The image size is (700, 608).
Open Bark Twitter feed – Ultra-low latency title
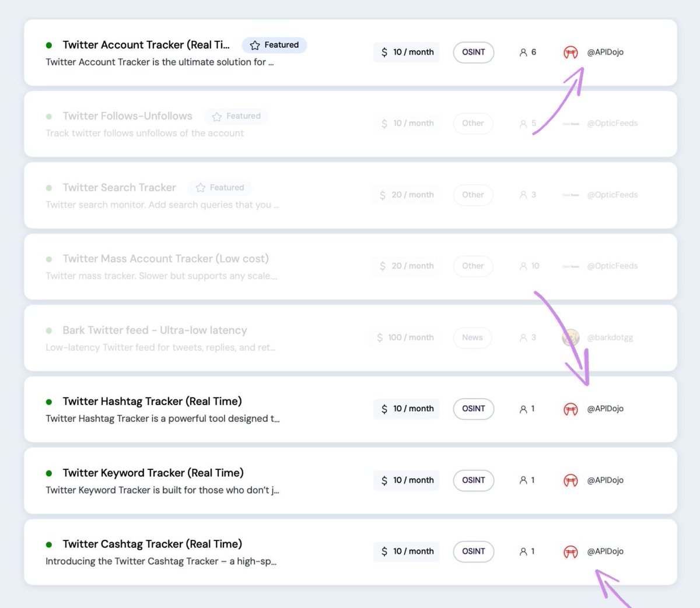pos(155,331)
